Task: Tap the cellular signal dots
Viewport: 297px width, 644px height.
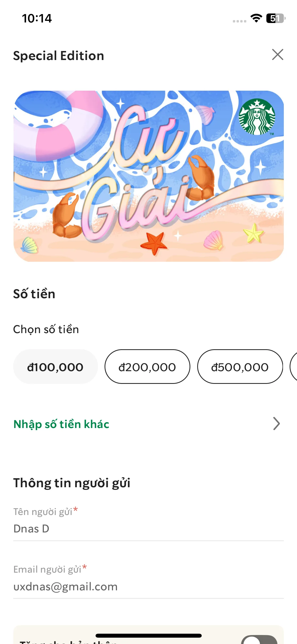Action: [x=239, y=21]
